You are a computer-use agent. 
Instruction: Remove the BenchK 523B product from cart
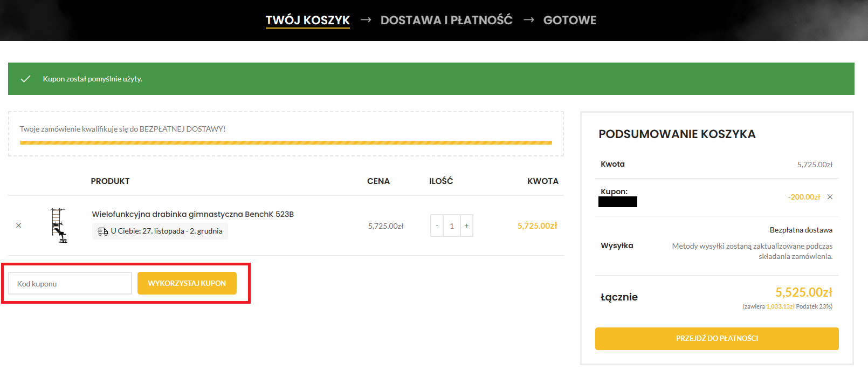point(19,225)
